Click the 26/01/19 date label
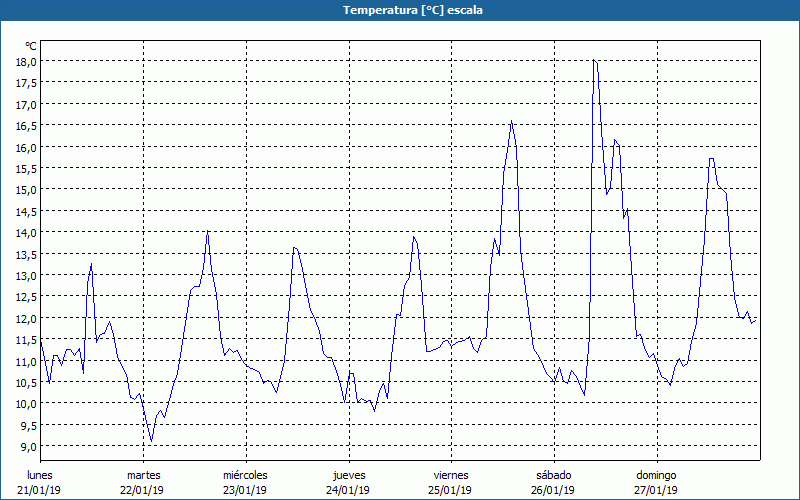Viewport: 800px width, 500px height. pos(553,490)
